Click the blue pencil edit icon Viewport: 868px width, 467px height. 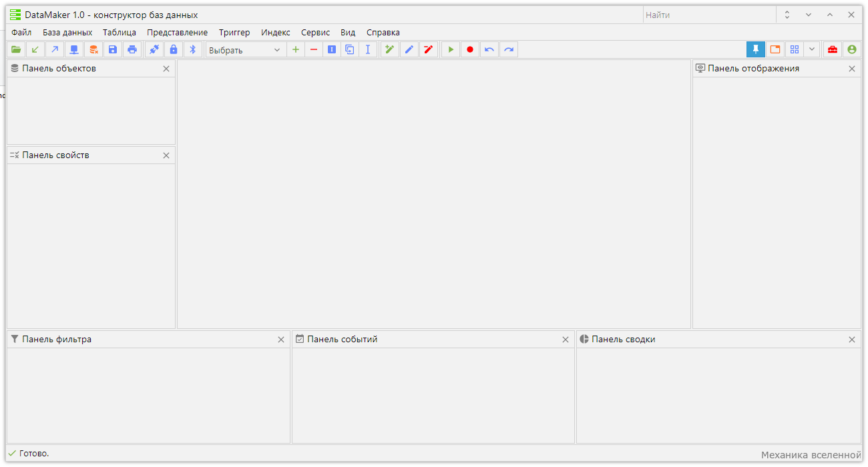(409, 49)
